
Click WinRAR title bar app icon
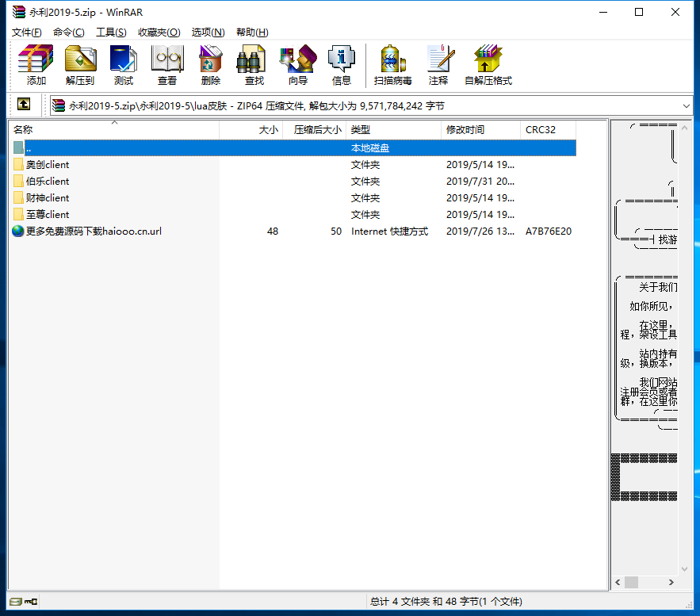tap(19, 12)
